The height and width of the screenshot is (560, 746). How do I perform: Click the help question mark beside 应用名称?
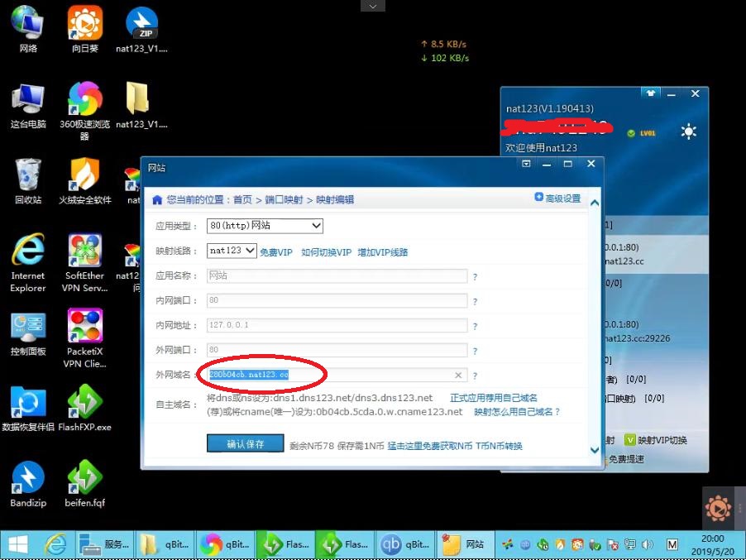[x=475, y=277]
